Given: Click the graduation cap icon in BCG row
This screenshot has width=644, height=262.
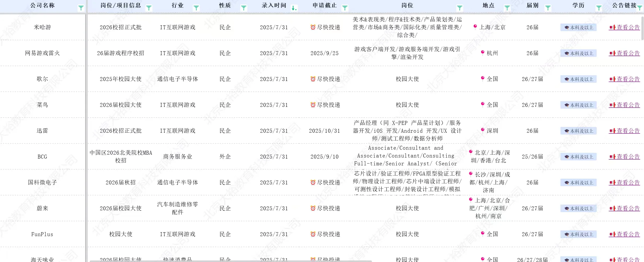Looking at the screenshot, I should point(567,157).
